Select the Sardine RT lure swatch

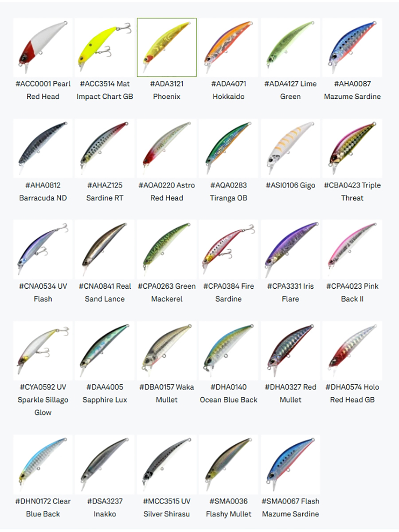(x=105, y=149)
